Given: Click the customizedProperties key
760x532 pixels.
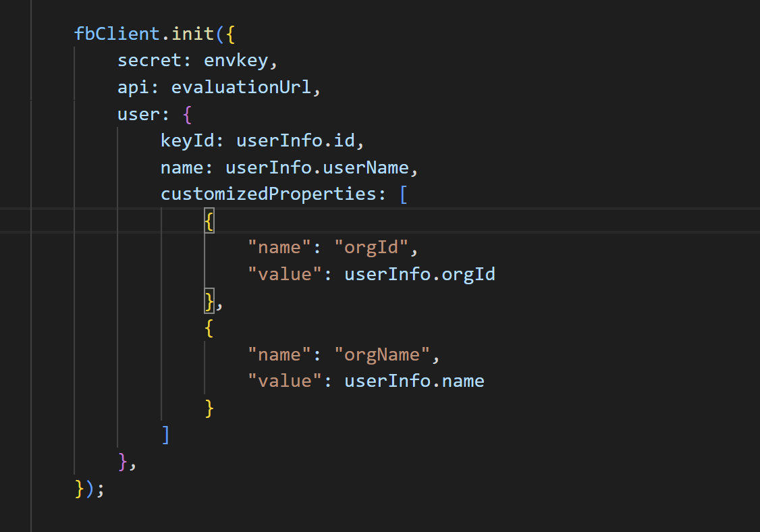Looking at the screenshot, I should coord(269,194).
